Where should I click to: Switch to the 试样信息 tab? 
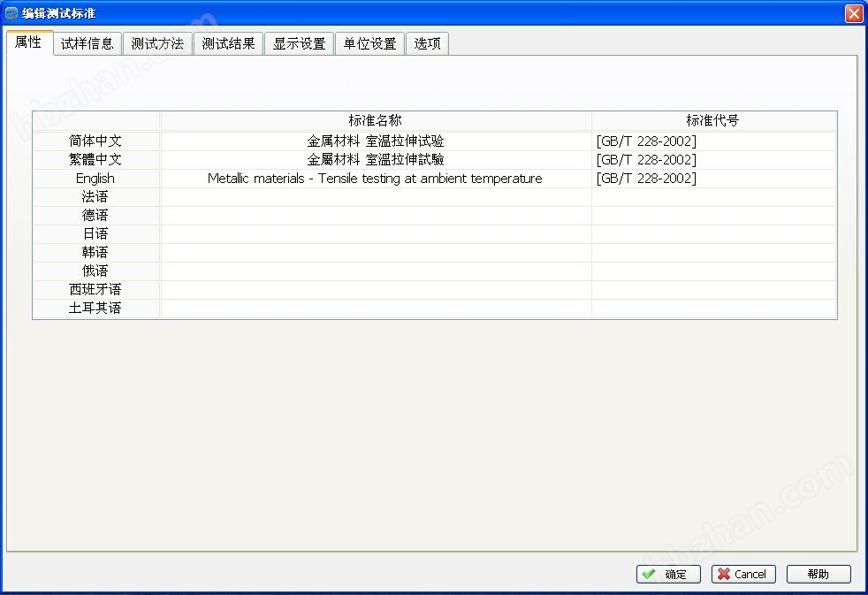pos(88,43)
